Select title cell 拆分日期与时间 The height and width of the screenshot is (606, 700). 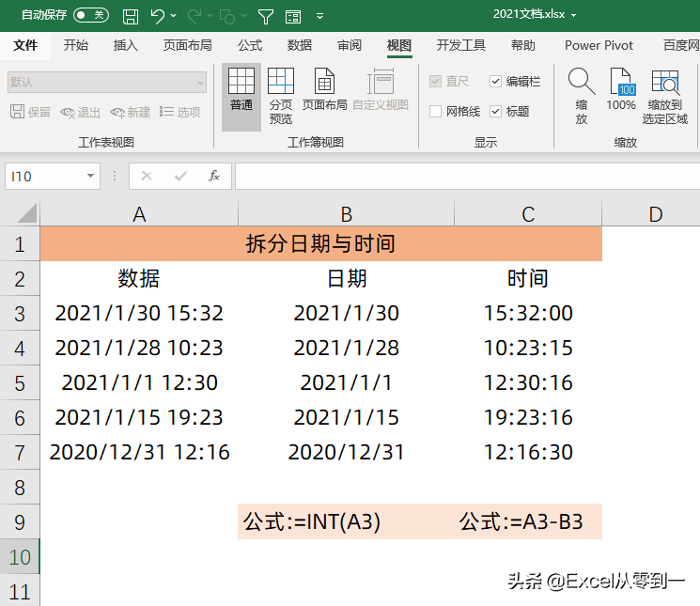click(x=321, y=243)
